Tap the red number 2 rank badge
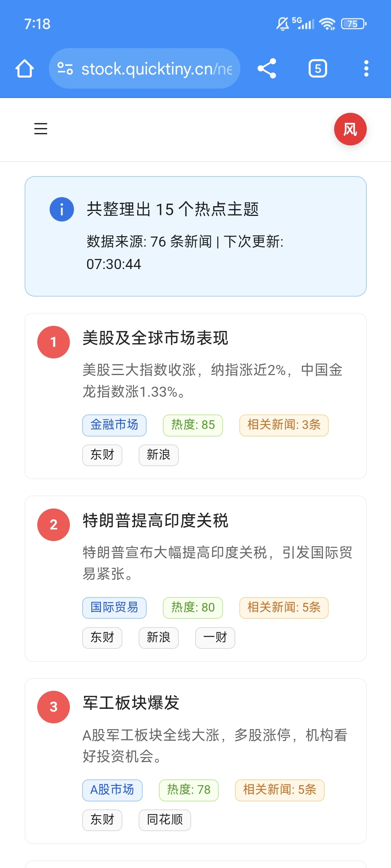This screenshot has height=868, width=391. [54, 525]
